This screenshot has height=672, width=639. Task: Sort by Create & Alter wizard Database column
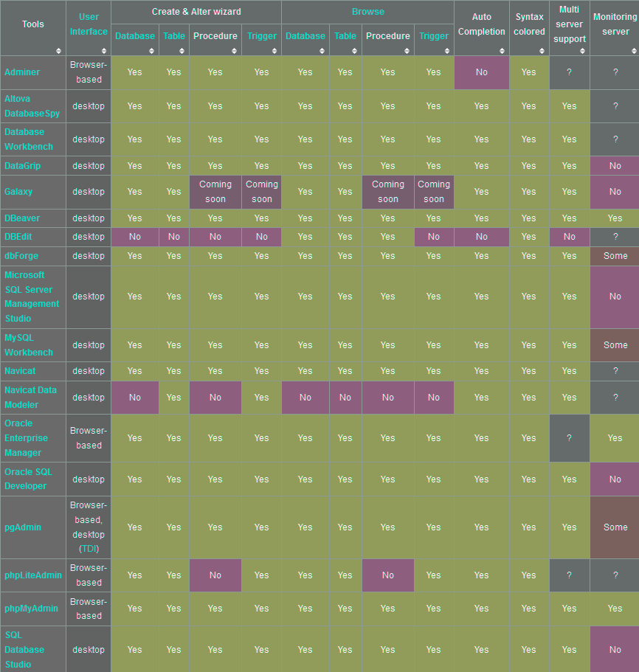point(151,51)
